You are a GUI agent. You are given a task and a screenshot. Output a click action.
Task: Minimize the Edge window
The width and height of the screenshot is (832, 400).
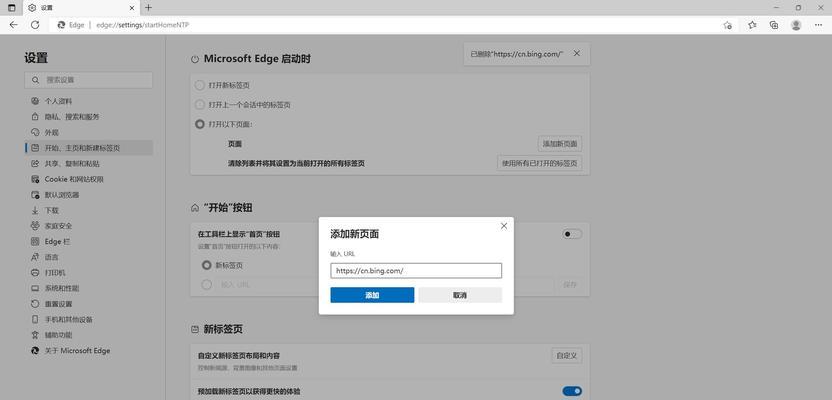pyautogui.click(x=777, y=8)
